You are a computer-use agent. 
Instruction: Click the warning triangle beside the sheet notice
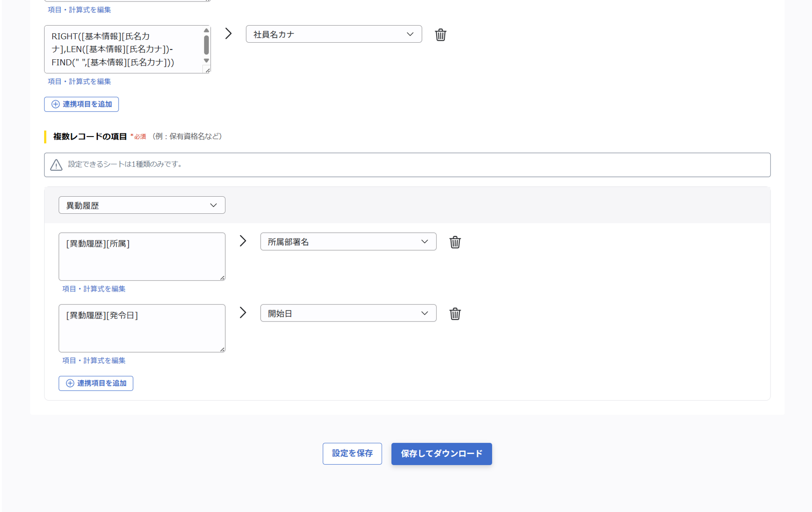[x=56, y=165]
